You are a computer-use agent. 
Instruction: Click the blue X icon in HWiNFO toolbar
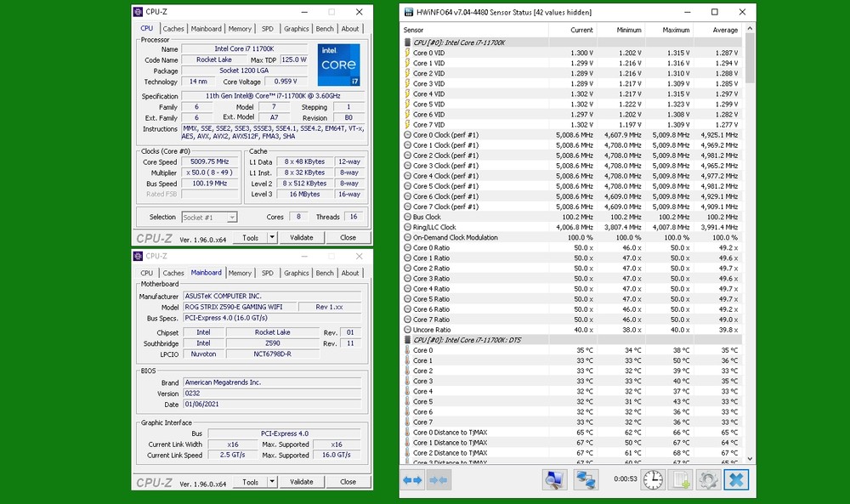pos(736,480)
